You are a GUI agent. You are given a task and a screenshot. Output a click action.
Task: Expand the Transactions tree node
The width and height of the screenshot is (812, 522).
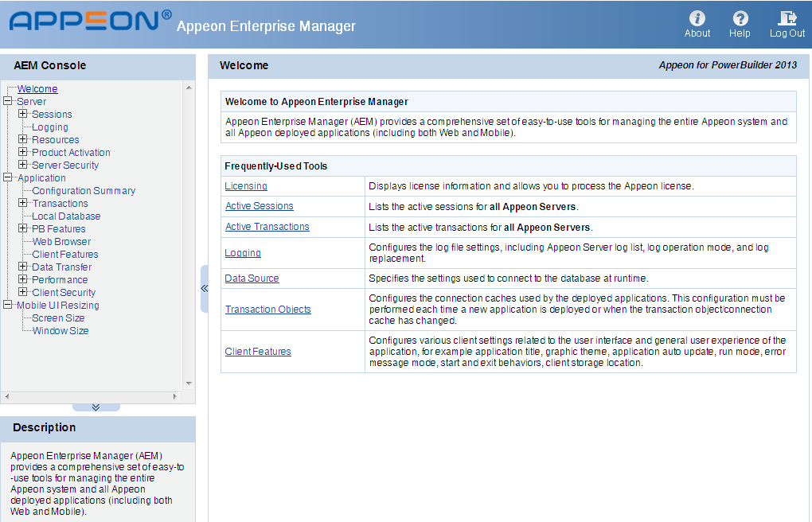pyautogui.click(x=23, y=203)
